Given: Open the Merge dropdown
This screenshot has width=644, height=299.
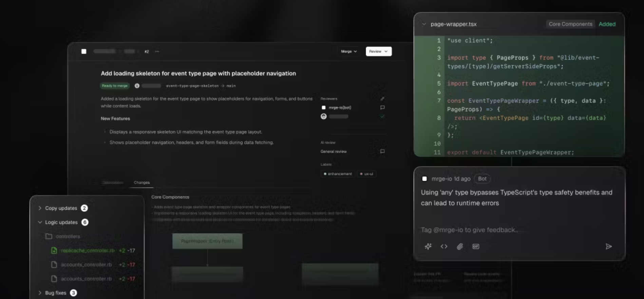Looking at the screenshot, I should [x=349, y=51].
